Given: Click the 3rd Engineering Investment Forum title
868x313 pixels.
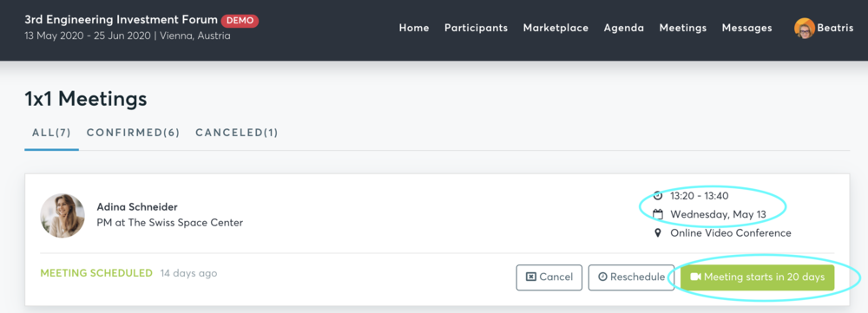Looking at the screenshot, I should tap(122, 20).
